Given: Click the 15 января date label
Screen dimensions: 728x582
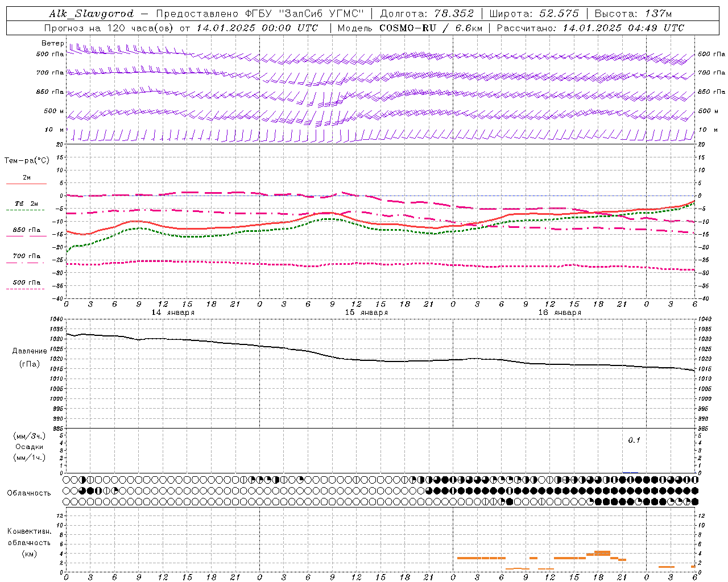Looking at the screenshot, I should pos(366,313).
